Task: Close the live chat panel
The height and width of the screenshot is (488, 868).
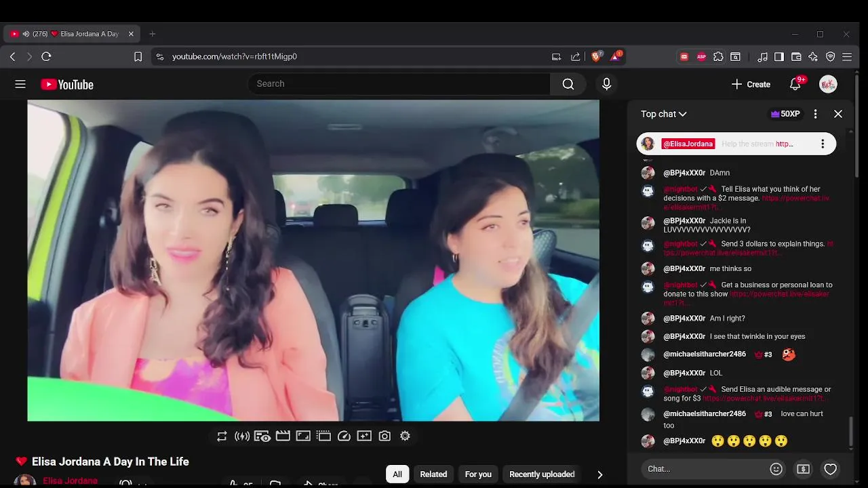Action: [x=838, y=114]
